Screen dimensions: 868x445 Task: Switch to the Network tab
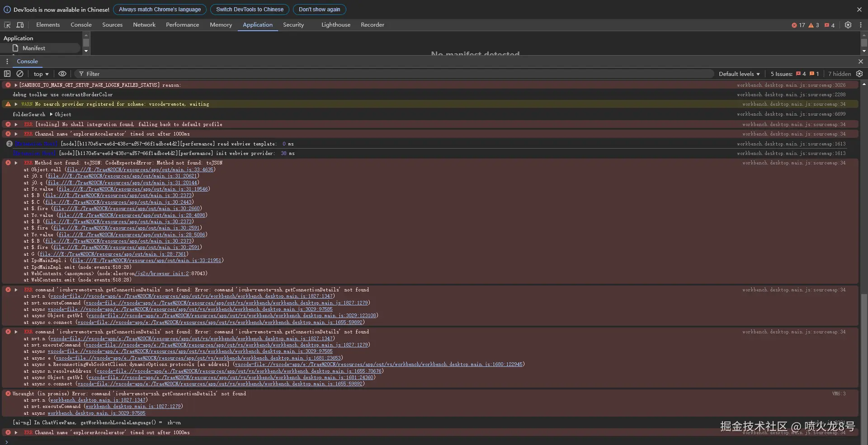pyautogui.click(x=144, y=25)
